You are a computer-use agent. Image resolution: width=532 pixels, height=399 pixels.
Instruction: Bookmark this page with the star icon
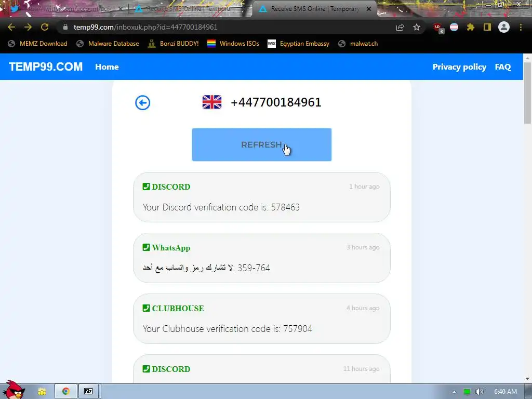click(x=417, y=27)
